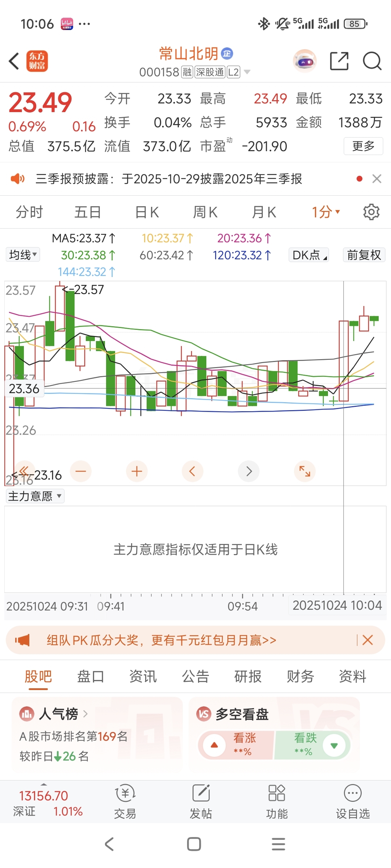Zoom in chart with plus button
The height and width of the screenshot is (868, 391).
[136, 471]
